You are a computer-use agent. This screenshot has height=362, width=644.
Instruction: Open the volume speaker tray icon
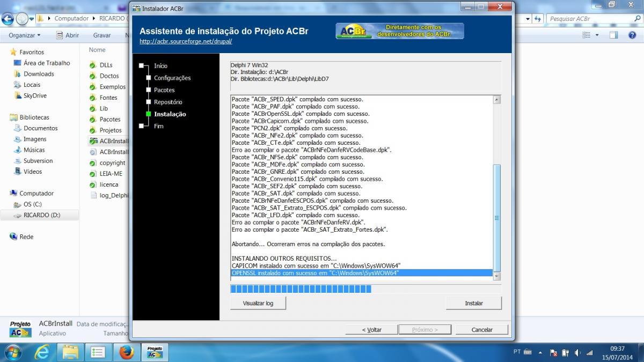[x=578, y=352]
